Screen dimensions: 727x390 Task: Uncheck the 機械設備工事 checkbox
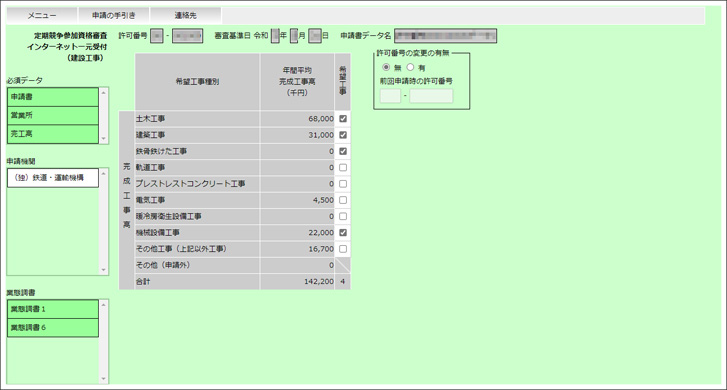[343, 232]
